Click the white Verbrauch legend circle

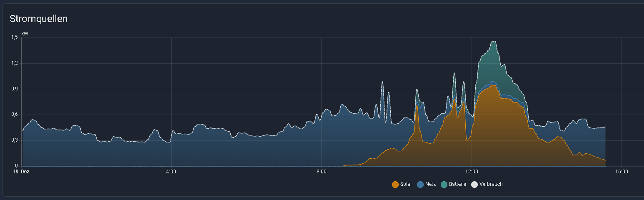[x=474, y=184]
